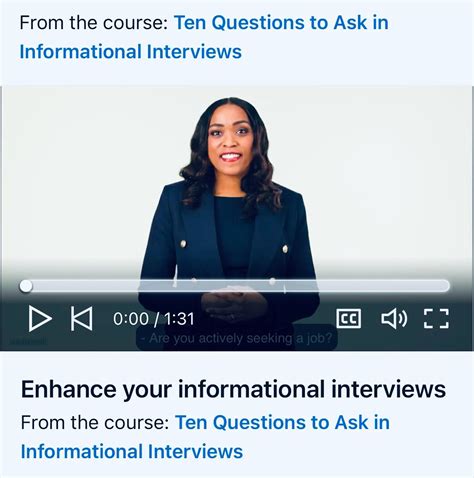Seek to the middle of the progress bar
This screenshot has height=478, width=474.
(235, 286)
